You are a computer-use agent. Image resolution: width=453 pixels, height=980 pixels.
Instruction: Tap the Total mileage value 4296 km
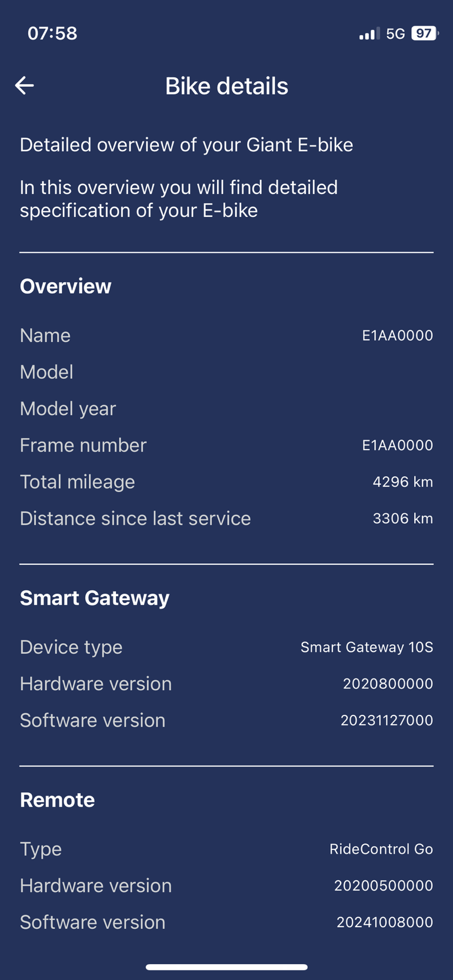click(402, 482)
